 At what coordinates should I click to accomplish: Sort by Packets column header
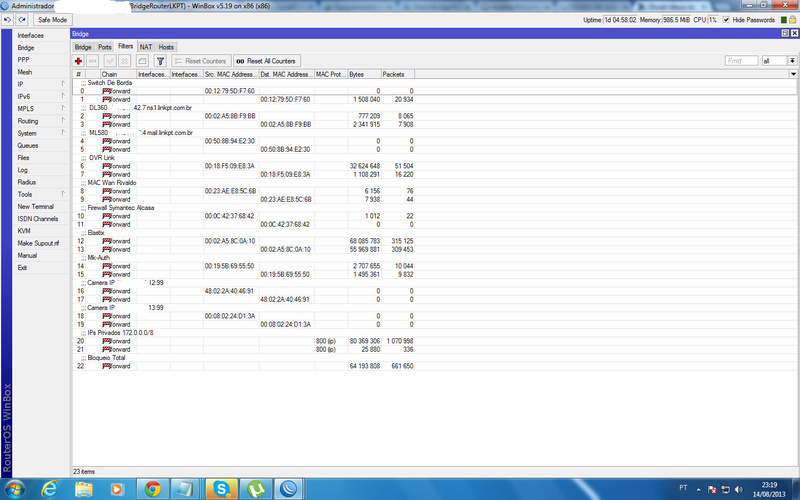tap(397, 74)
